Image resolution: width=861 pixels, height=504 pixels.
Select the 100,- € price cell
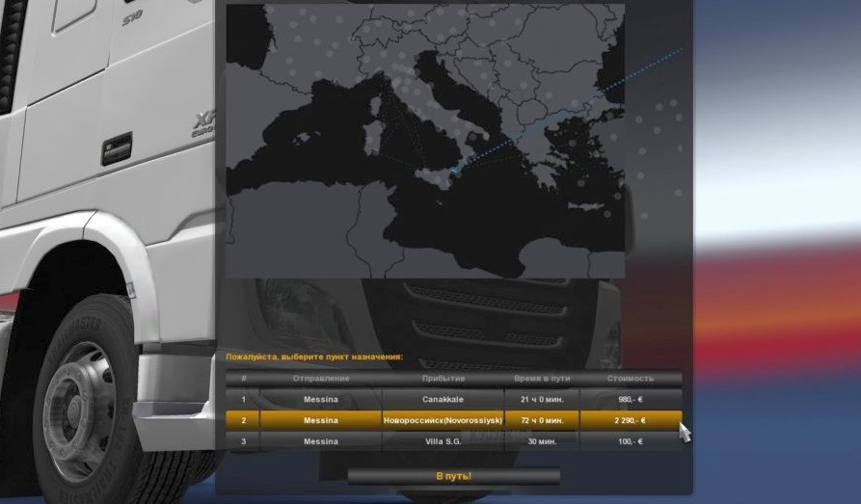pyautogui.click(x=631, y=441)
